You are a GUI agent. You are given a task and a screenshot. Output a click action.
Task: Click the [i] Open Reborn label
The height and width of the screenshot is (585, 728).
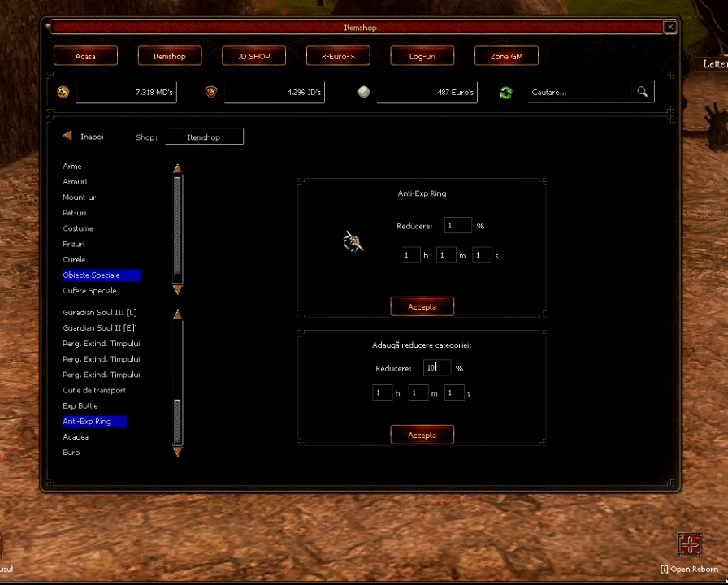[689, 570]
